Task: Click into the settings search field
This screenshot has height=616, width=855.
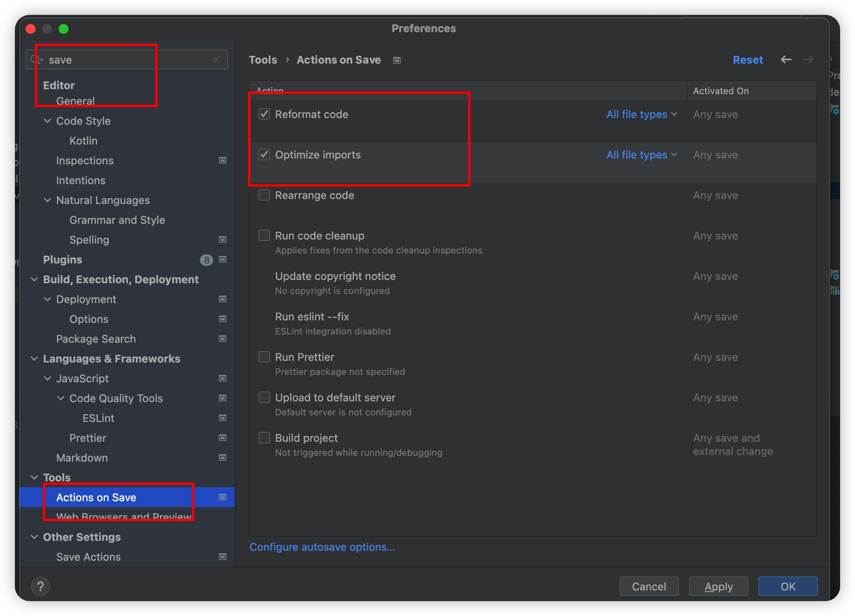Action: (127, 59)
